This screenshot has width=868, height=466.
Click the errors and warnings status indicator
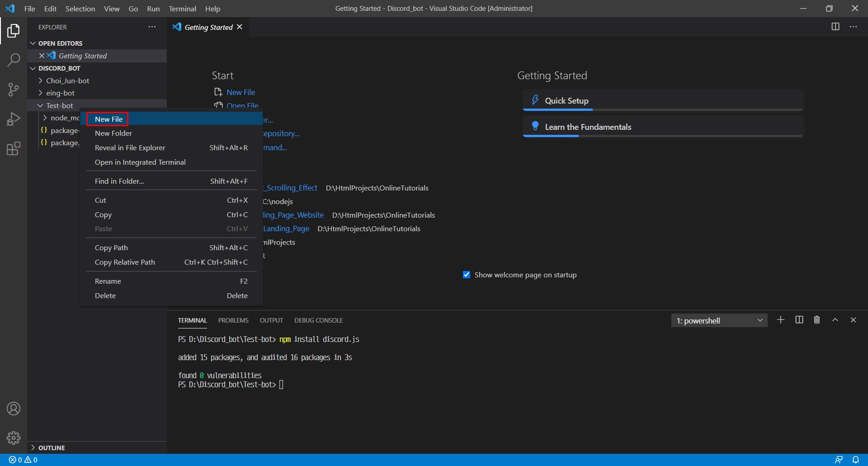click(x=23, y=460)
